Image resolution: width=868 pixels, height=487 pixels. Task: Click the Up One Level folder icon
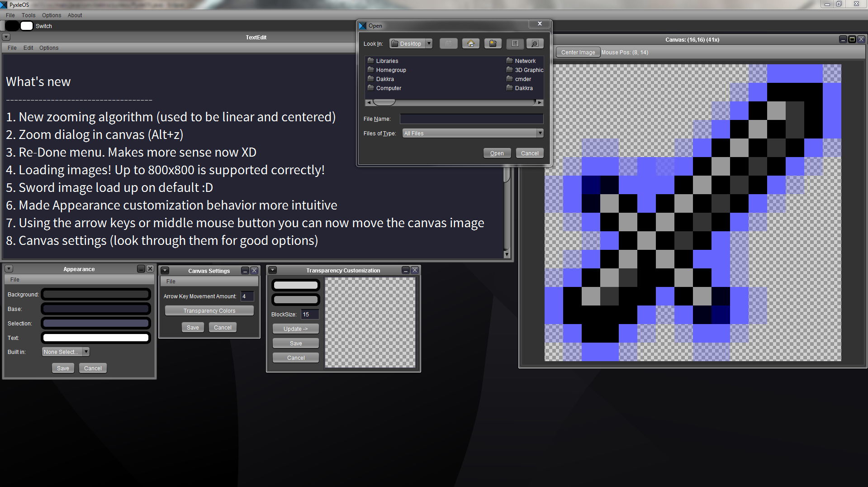point(448,43)
